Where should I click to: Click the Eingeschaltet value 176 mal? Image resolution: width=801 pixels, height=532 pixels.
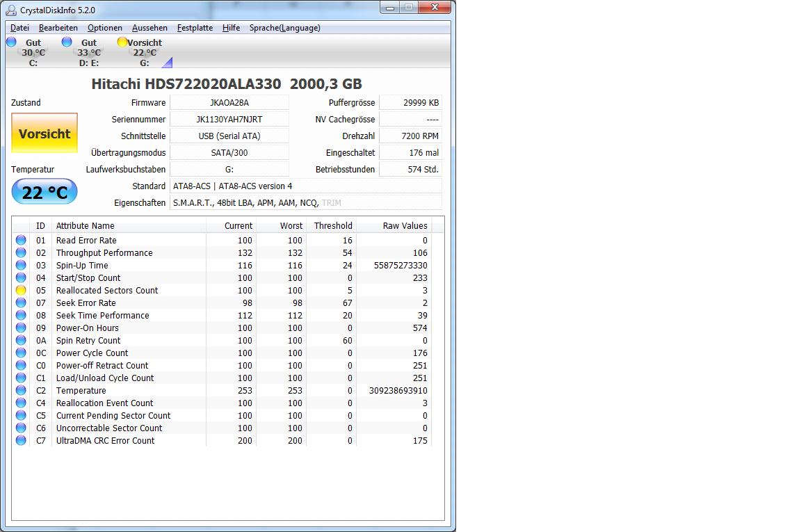click(x=410, y=152)
